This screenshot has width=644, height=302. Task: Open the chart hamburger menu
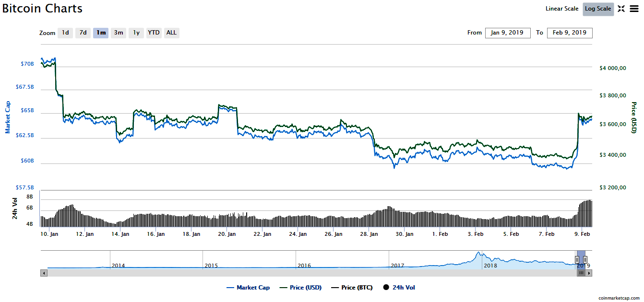point(634,9)
